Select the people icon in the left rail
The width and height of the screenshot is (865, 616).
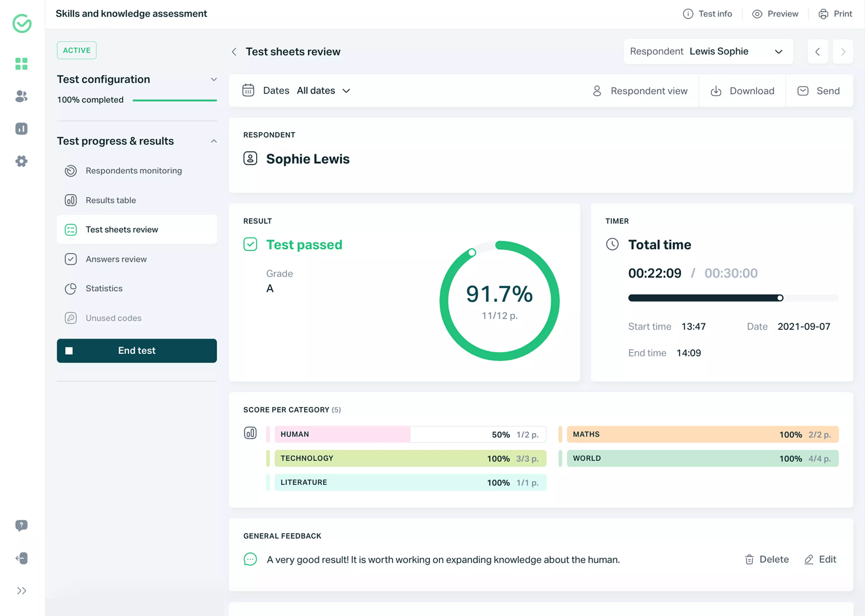[x=21, y=96]
